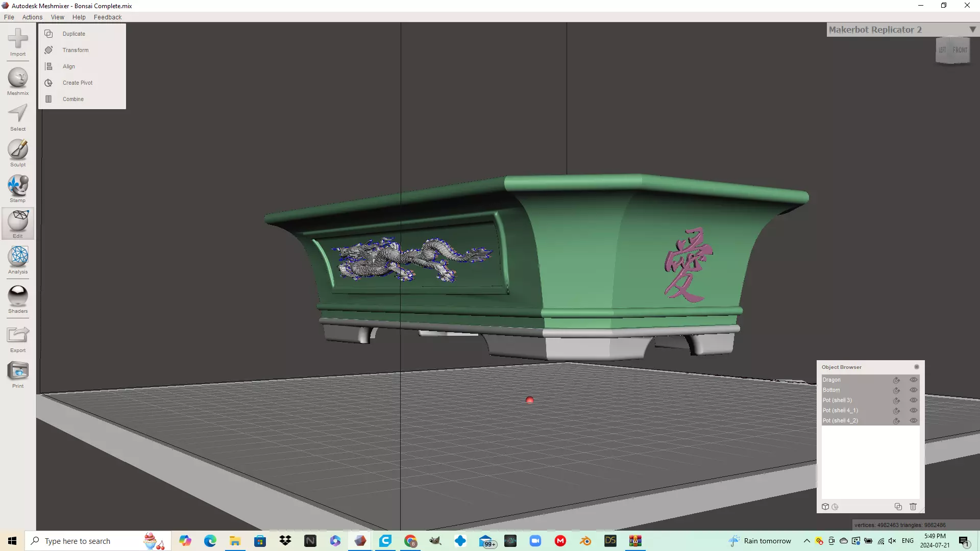Toggle visibility of Pot (shell 3)
980x551 pixels.
pyautogui.click(x=914, y=400)
